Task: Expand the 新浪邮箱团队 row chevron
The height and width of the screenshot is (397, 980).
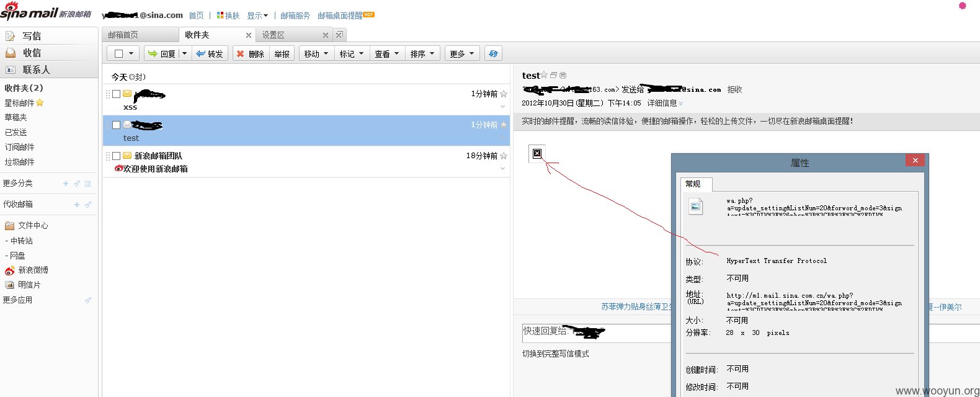Action: 503,169
